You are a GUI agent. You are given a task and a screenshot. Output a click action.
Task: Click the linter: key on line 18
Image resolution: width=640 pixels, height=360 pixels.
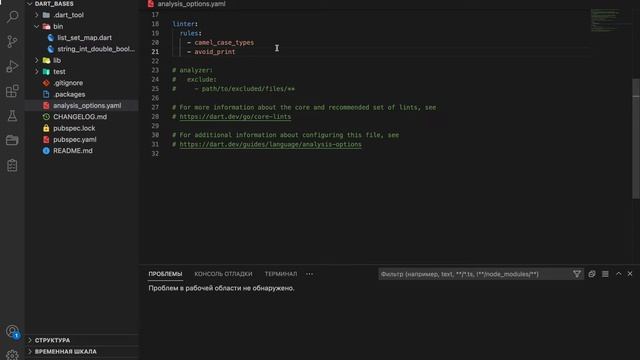(x=185, y=24)
